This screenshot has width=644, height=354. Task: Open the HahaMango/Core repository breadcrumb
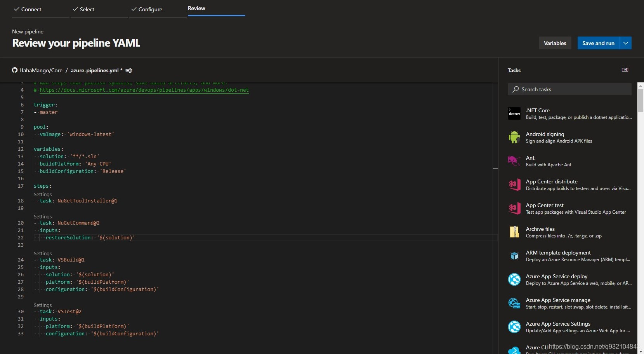(41, 70)
